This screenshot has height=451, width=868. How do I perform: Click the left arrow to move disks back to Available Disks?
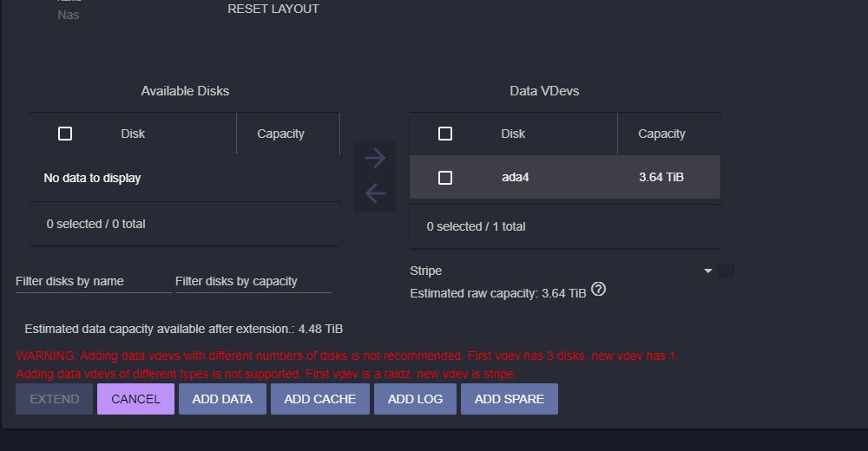[375, 193]
